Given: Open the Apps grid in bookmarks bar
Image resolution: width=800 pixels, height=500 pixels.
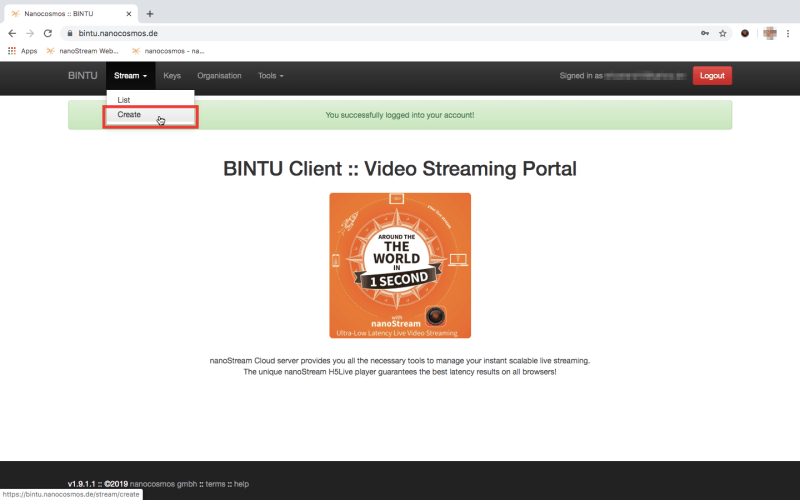Looking at the screenshot, I should (22, 51).
